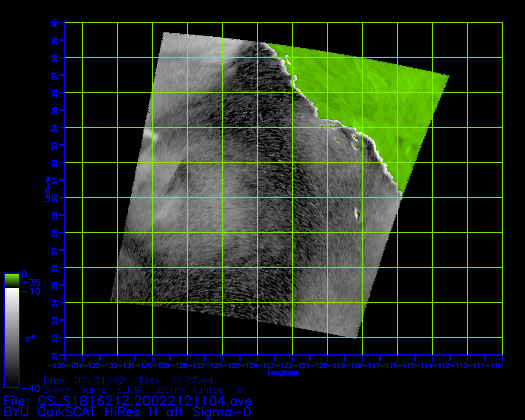525x420 pixels.
Task: Click the sigma-0 label beside the color bar
Action: click(x=30, y=338)
